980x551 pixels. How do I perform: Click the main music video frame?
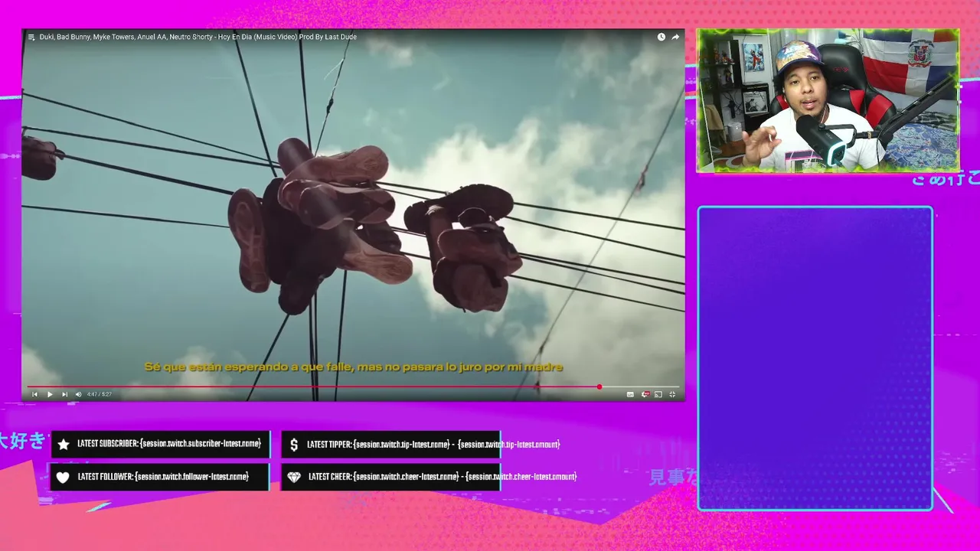coord(353,214)
